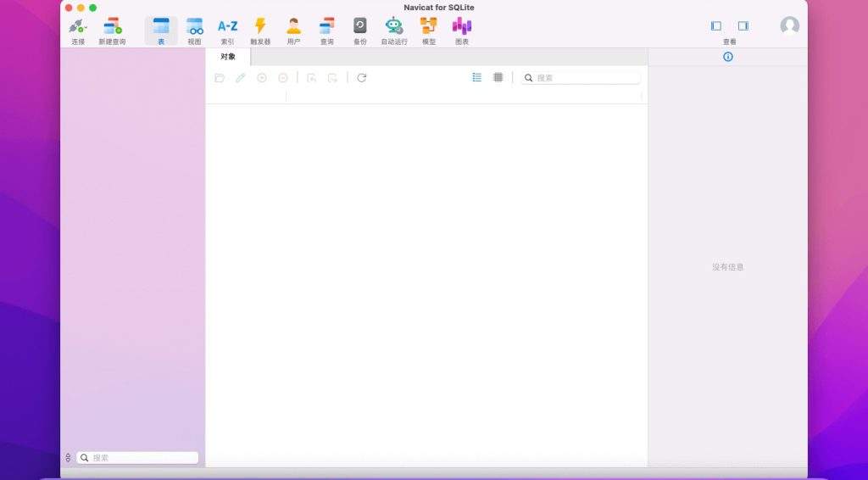Expand the sidebar filter up-down arrows
This screenshot has height=480, width=868.
point(68,458)
